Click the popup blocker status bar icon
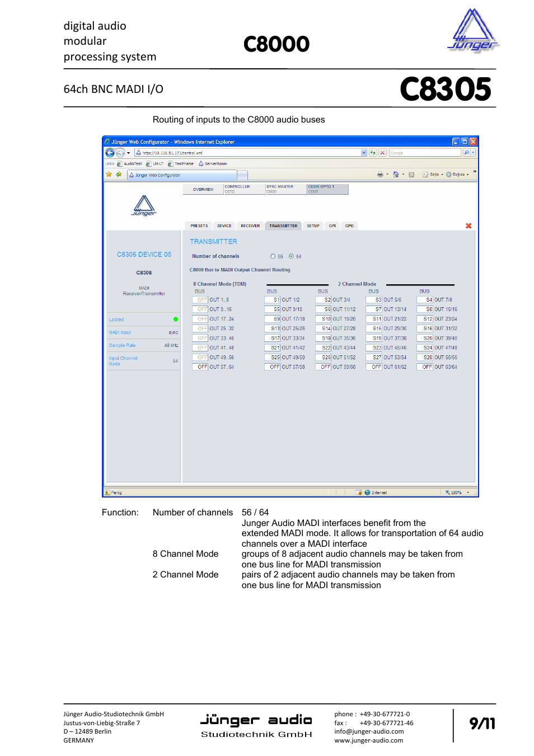The height and width of the screenshot is (756, 534). 359,492
